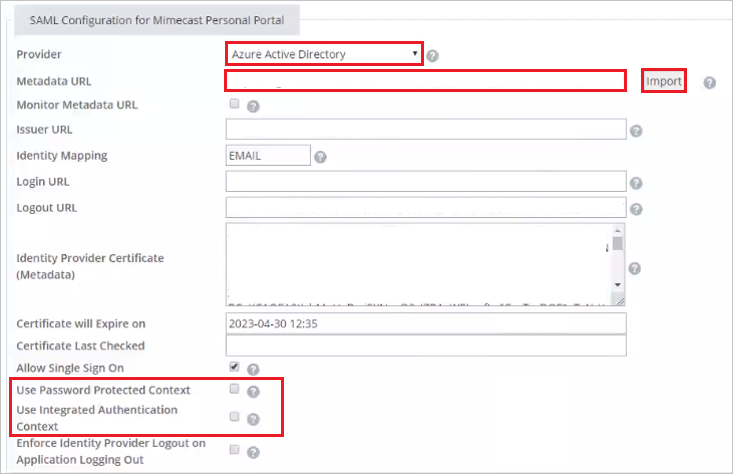Click the certificate textarea scrollbar thumb
The height and width of the screenshot is (474, 733).
pos(618,244)
